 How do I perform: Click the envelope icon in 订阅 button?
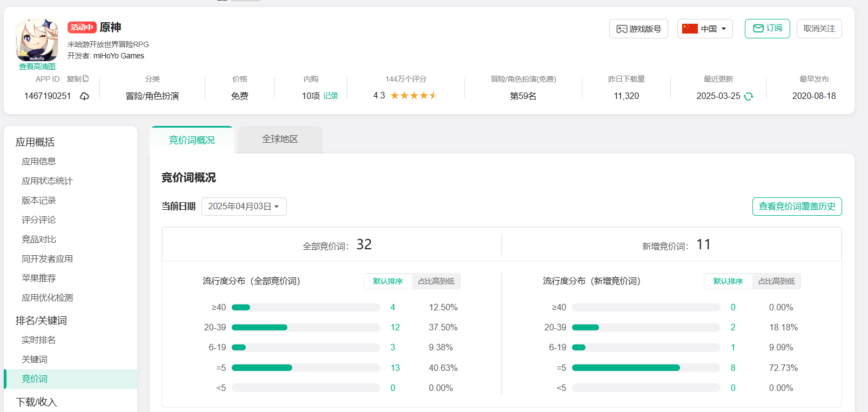pos(758,28)
